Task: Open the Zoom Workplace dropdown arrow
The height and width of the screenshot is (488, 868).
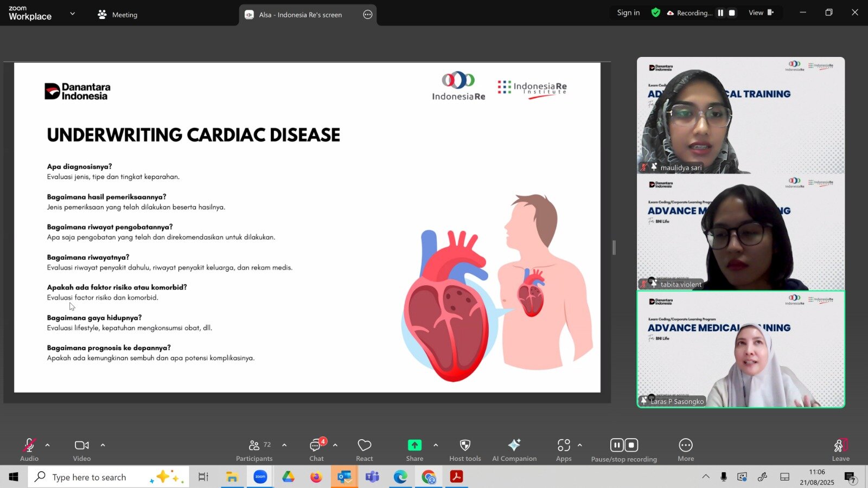Action: (x=73, y=14)
